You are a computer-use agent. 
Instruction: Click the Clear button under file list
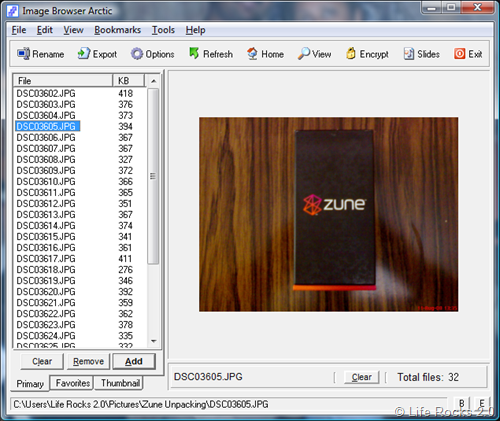tap(42, 361)
